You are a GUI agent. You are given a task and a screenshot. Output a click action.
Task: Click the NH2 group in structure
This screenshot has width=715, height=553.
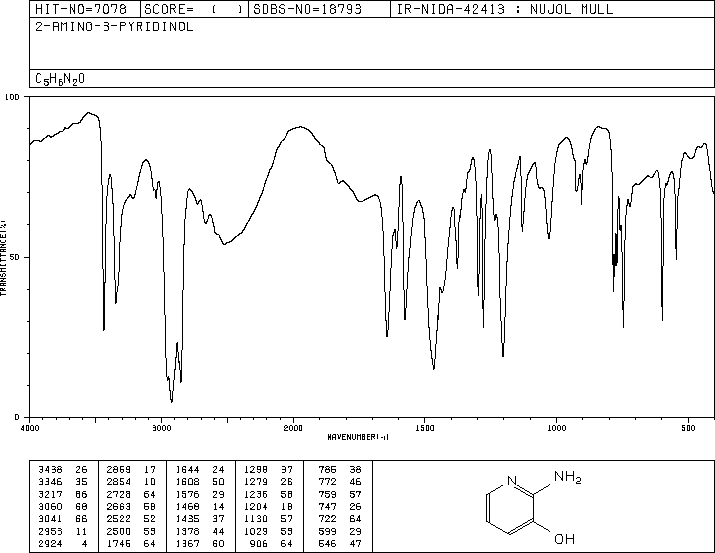pos(565,478)
